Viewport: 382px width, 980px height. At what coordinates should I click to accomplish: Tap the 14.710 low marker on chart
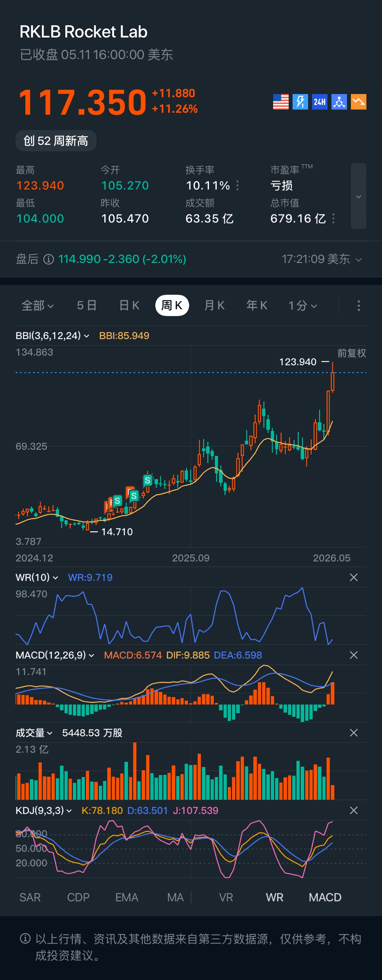117,532
